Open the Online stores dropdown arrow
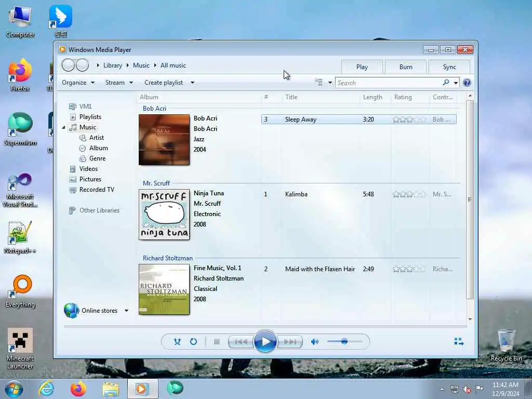532x399 pixels. pos(126,311)
